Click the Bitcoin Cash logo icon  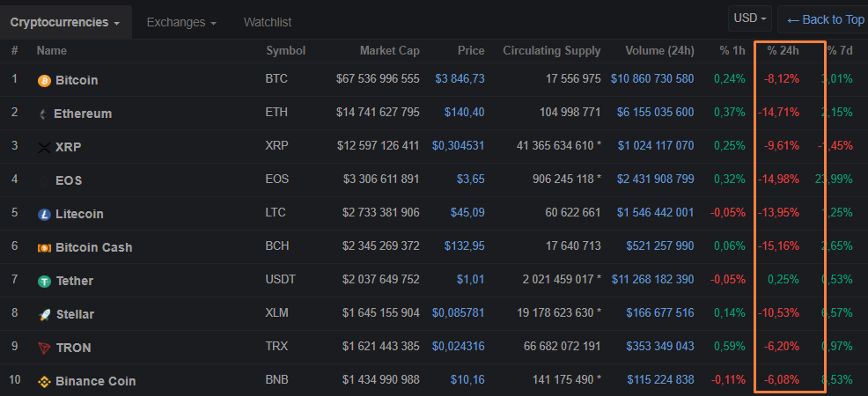(44, 247)
